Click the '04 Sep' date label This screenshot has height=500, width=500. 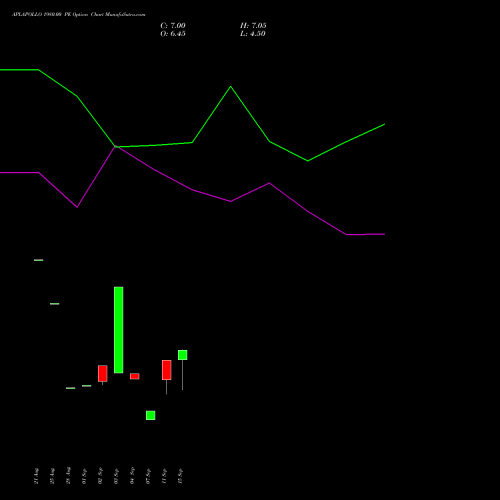point(132,476)
